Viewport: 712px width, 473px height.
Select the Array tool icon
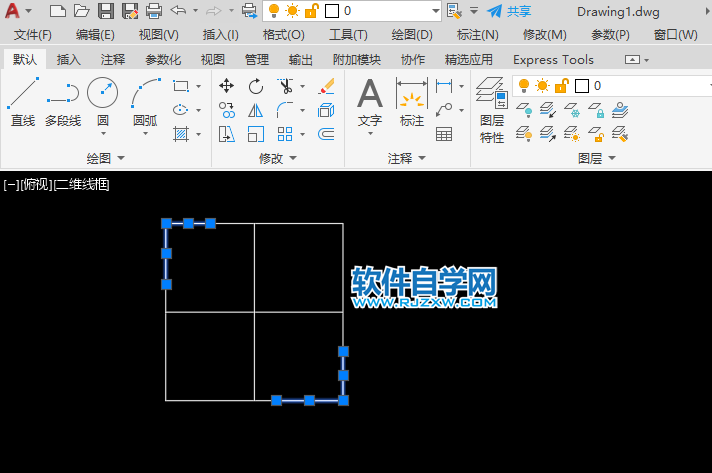click(285, 134)
